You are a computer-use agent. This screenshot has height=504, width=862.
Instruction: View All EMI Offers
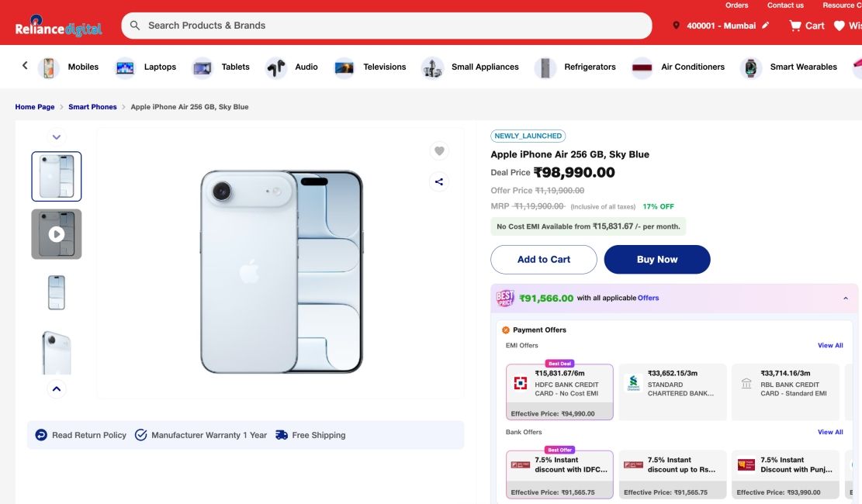(830, 346)
